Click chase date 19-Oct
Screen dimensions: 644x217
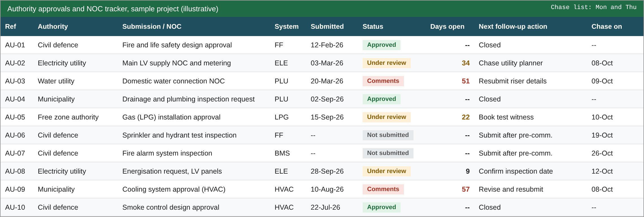pos(602,135)
